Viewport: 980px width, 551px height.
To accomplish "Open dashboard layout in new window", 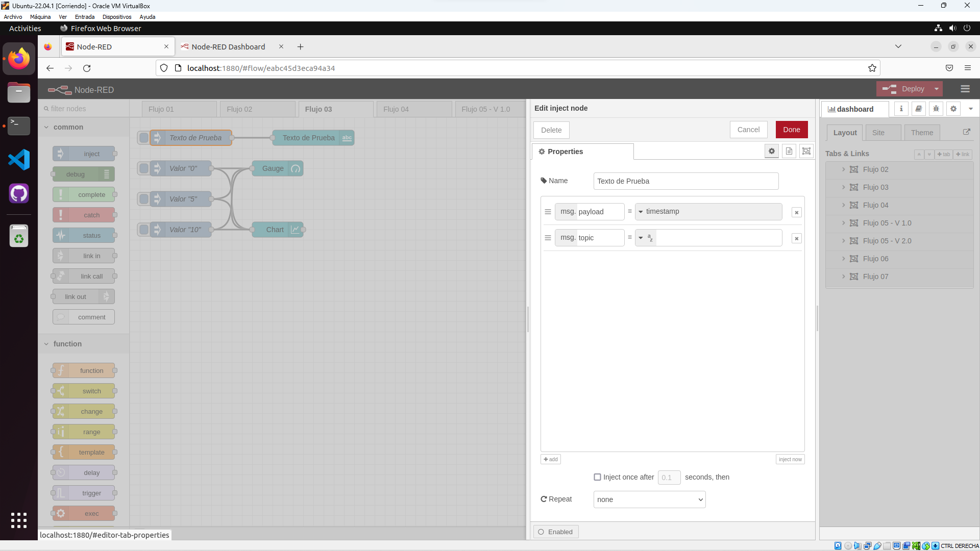I will 966,132.
